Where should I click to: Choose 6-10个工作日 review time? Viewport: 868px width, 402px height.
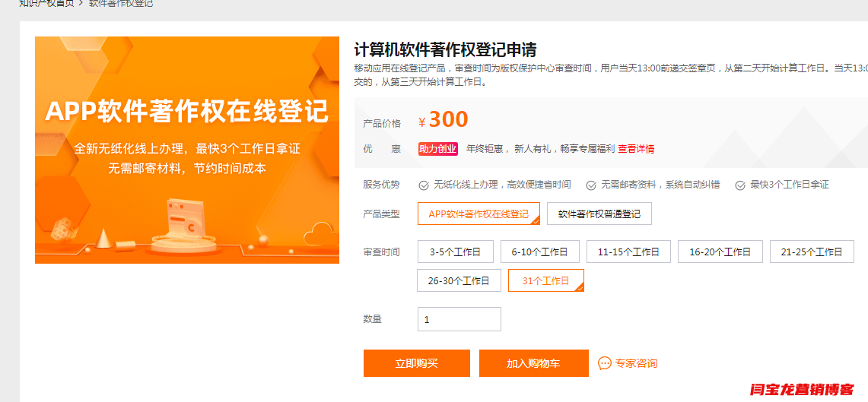540,252
